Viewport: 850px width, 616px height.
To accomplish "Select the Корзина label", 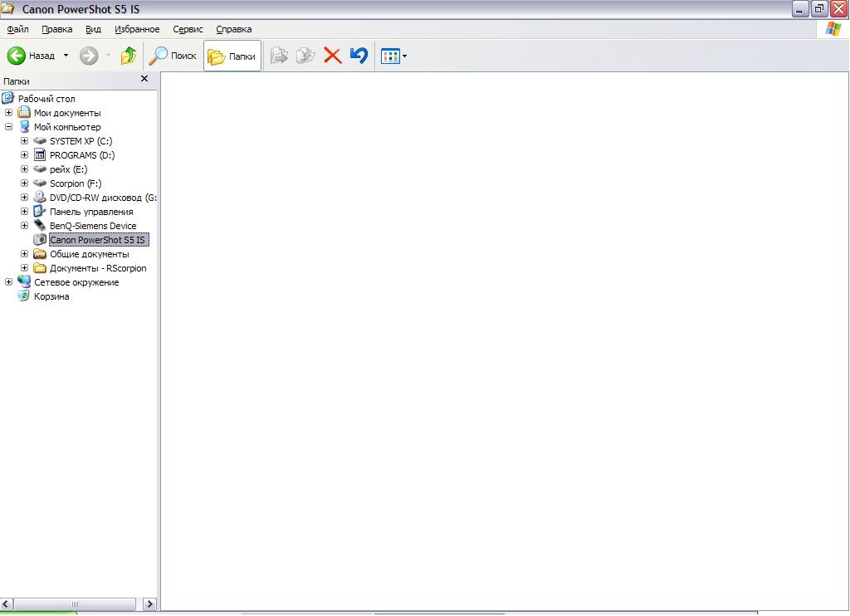I will point(51,296).
